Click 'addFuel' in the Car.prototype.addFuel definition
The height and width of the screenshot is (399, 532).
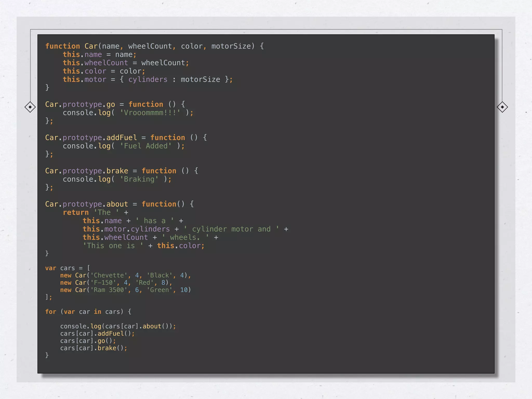tap(122, 138)
